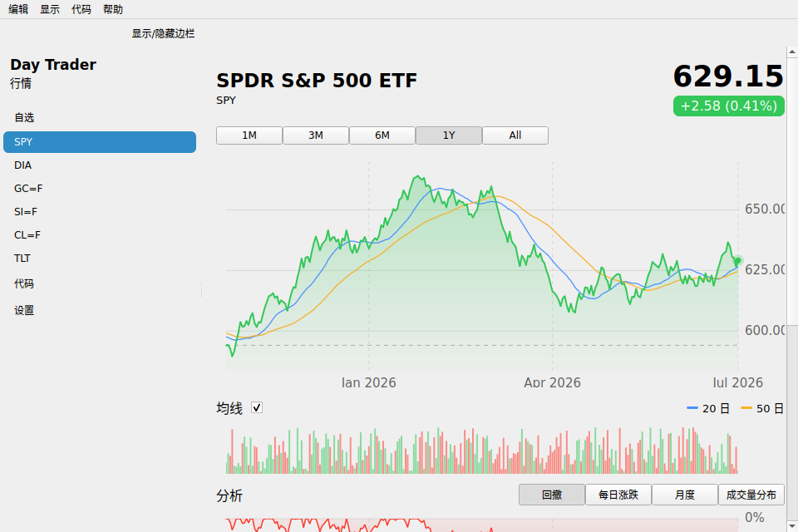This screenshot has height=532, width=798.
Task: Select DIA in the sidebar list
Action: pos(100,165)
